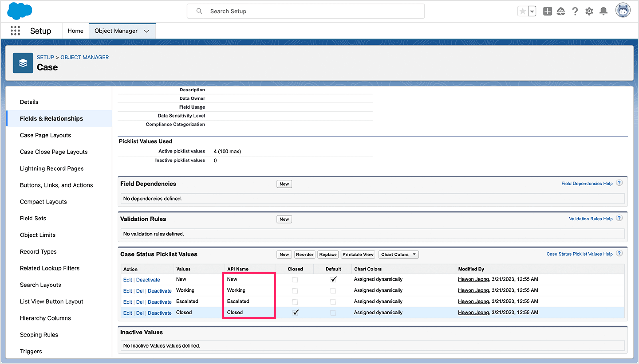Open Salesforce Help question mark icon
This screenshot has height=364, width=639.
click(575, 11)
